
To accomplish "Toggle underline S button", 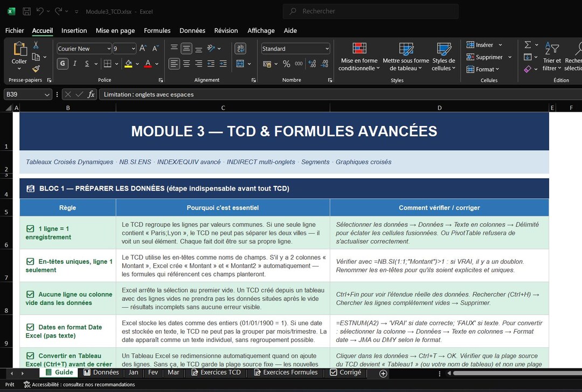I will tap(87, 64).
